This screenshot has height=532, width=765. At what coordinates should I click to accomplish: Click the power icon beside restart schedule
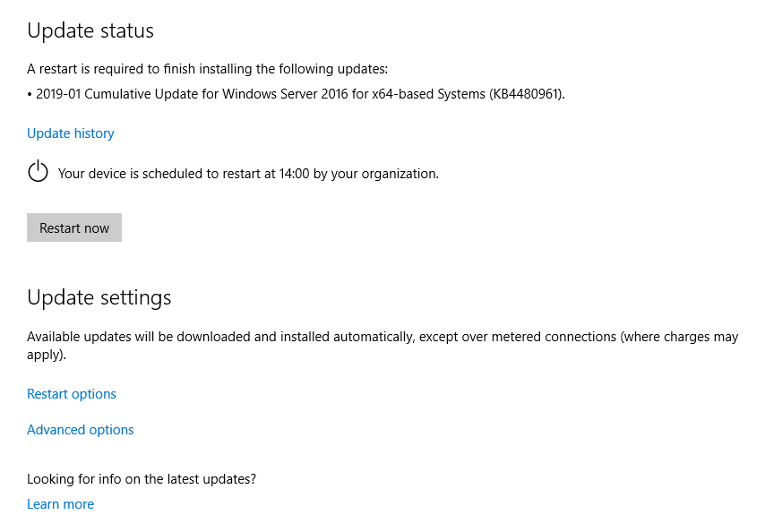pos(38,171)
